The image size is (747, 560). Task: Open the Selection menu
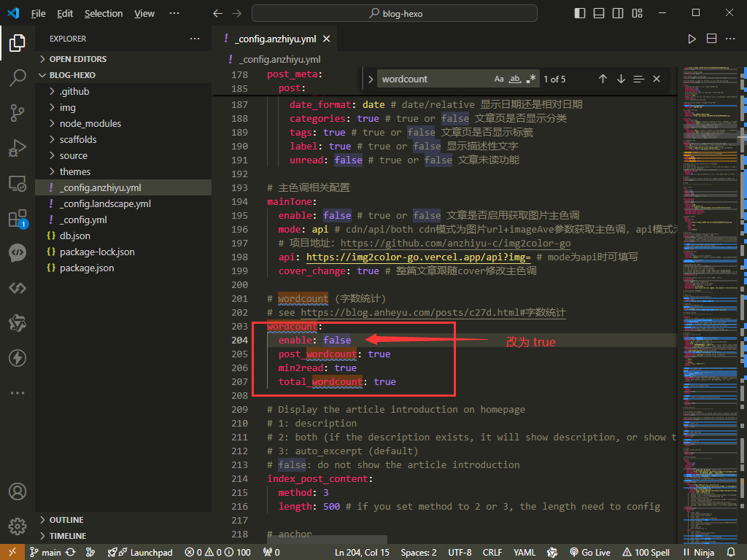coord(104,13)
